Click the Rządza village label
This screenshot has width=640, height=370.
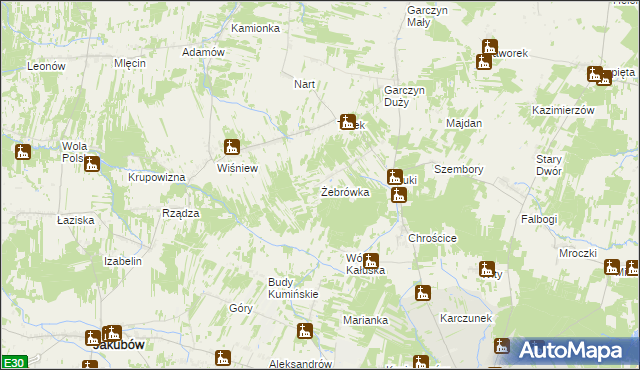[181, 213]
